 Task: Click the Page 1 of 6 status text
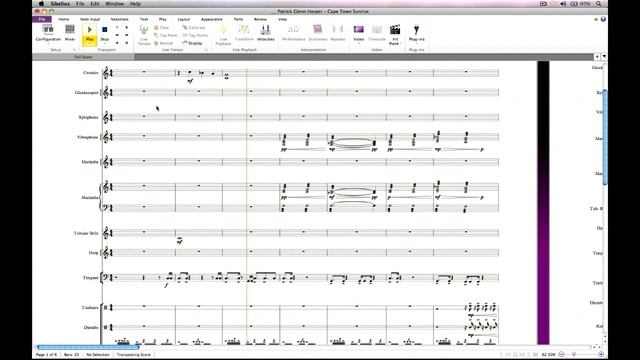(47, 355)
